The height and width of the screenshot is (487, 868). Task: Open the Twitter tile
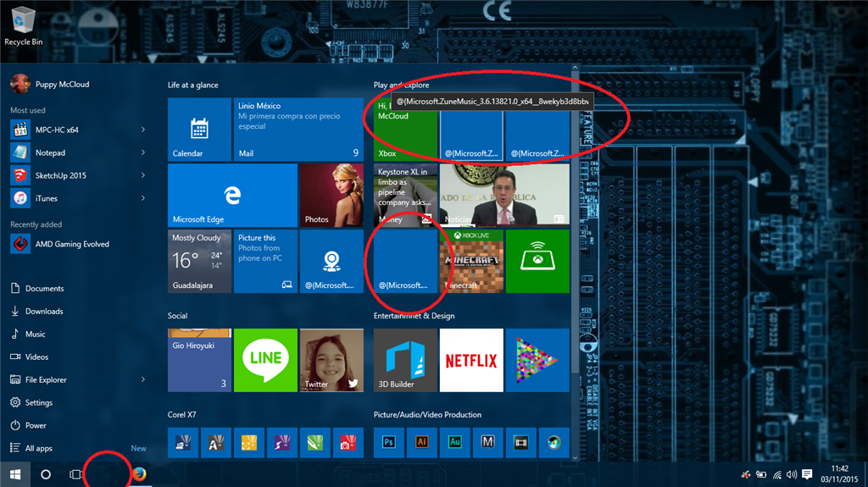click(x=331, y=360)
